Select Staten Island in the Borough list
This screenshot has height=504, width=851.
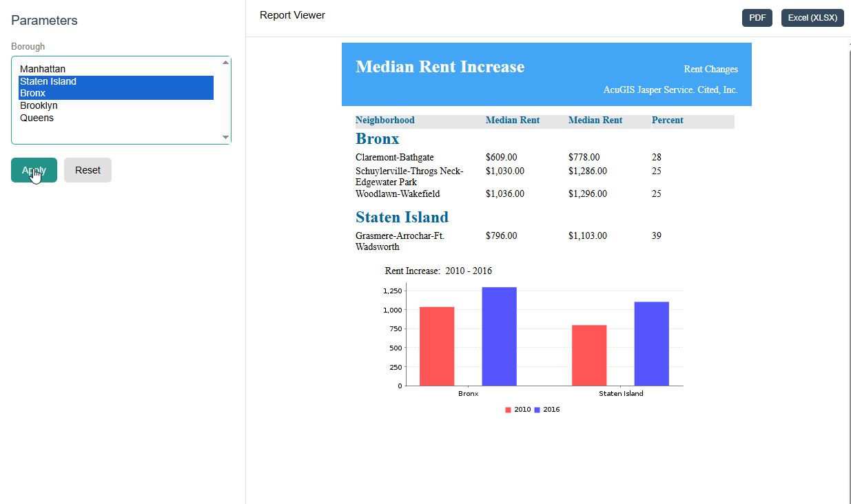click(116, 81)
